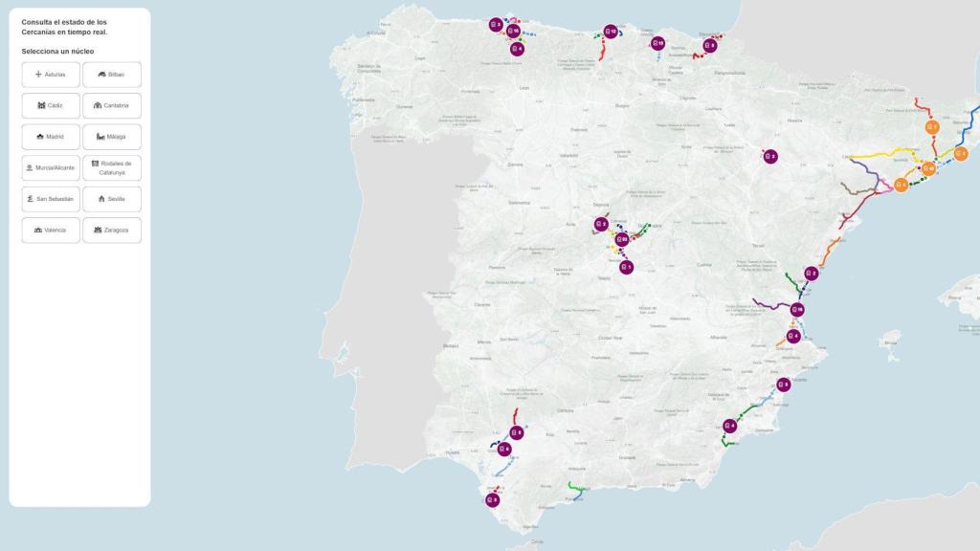Click the purple marker south of Madrid near Toledo
Viewport: 980px width, 551px height.
pyautogui.click(x=627, y=268)
